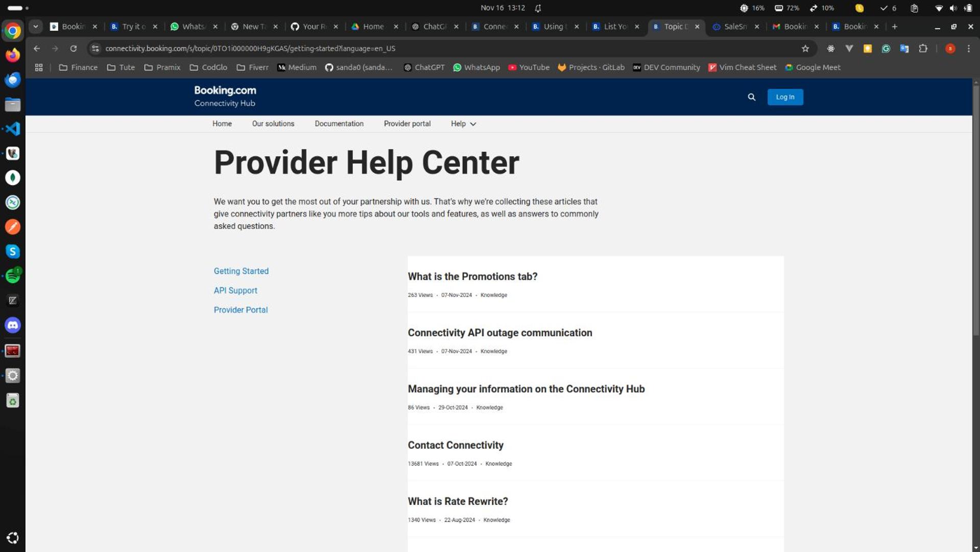
Task: Open Our solutions navigation item
Action: (273, 124)
